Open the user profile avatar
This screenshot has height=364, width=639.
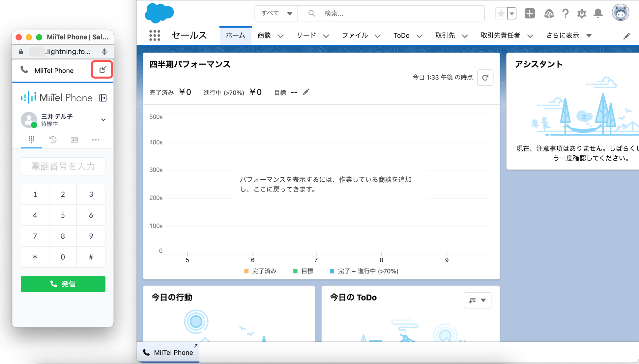pos(621,13)
